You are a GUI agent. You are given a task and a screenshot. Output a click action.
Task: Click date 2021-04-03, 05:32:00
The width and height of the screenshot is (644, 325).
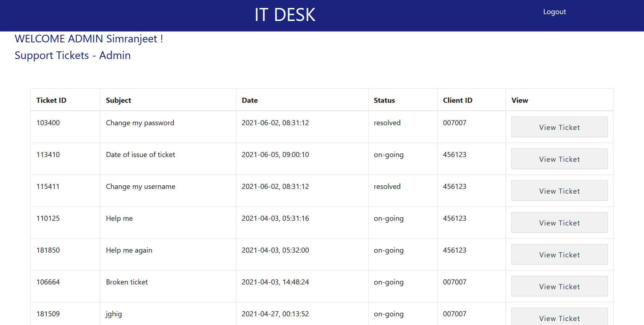(275, 250)
